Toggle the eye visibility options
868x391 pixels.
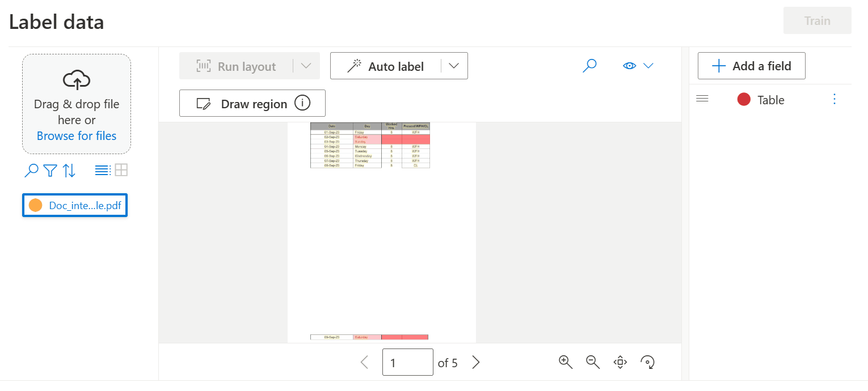(638, 66)
